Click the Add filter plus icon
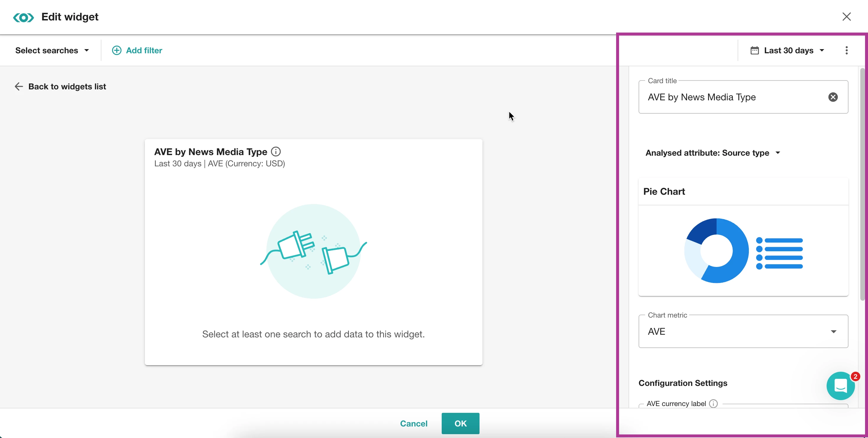This screenshot has width=868, height=438. 116,50
